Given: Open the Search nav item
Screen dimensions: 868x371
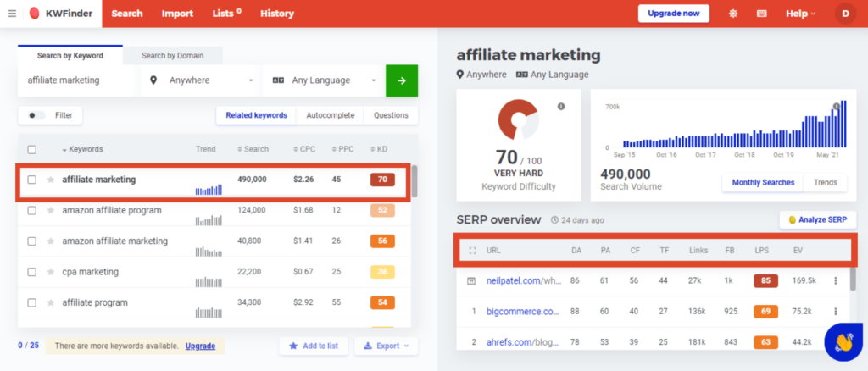Looking at the screenshot, I should [127, 14].
